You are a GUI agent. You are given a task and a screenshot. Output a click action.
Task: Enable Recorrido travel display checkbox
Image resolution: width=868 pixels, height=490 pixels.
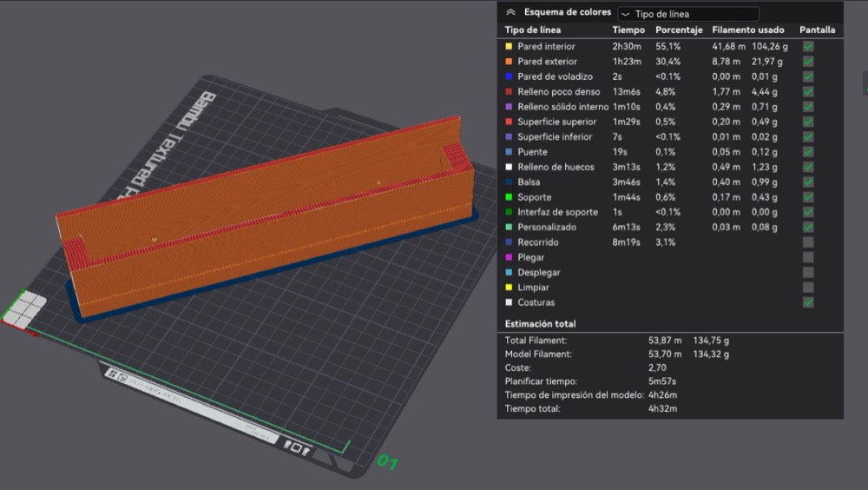point(808,242)
